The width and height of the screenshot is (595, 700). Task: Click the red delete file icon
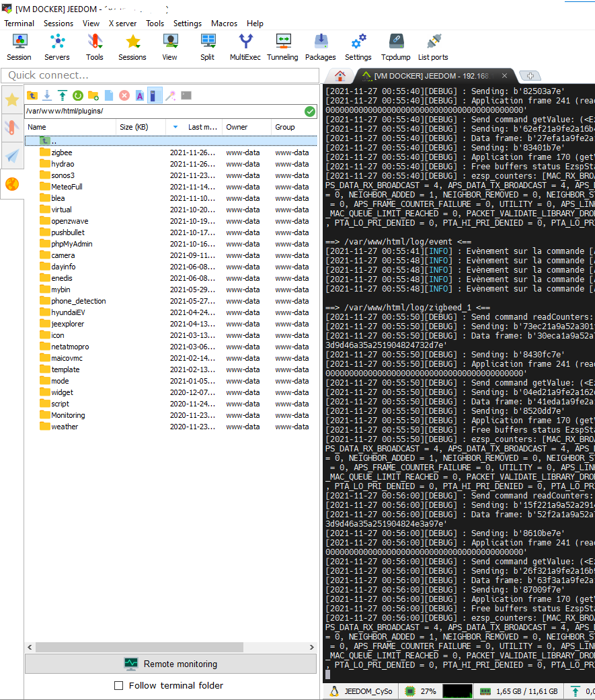click(124, 95)
